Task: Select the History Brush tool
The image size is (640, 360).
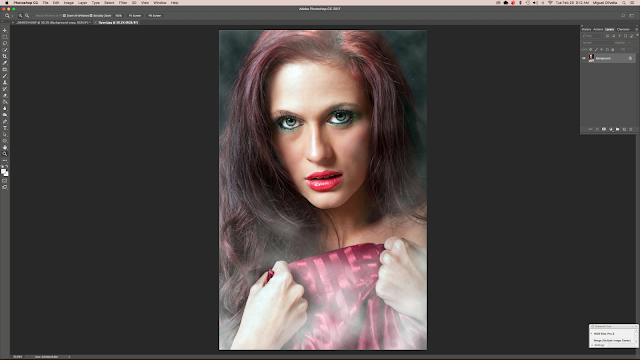Action: pyautogui.click(x=5, y=89)
